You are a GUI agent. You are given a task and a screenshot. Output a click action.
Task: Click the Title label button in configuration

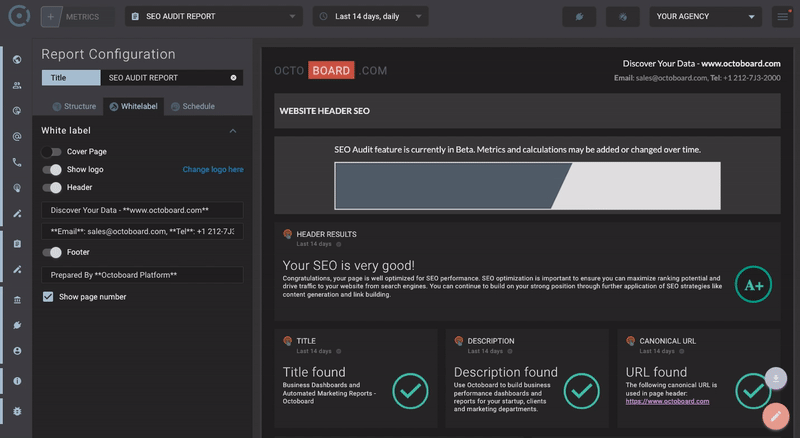pos(71,78)
